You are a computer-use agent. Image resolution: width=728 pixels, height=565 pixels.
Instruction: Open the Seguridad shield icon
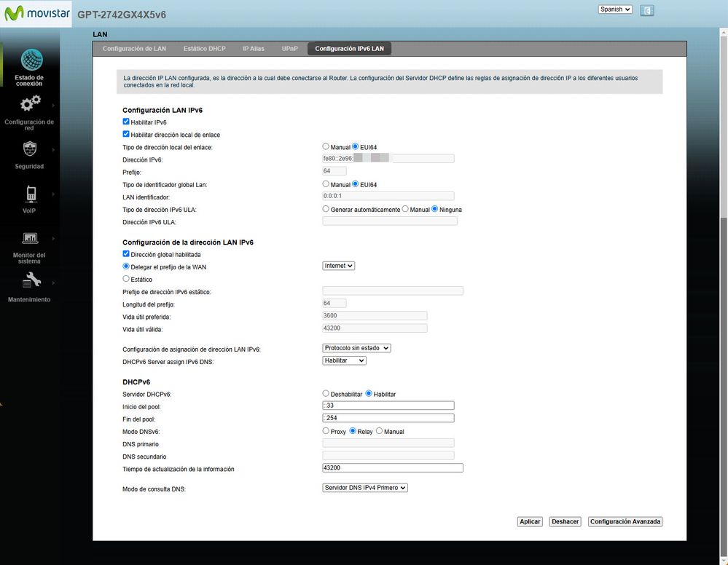pos(30,149)
